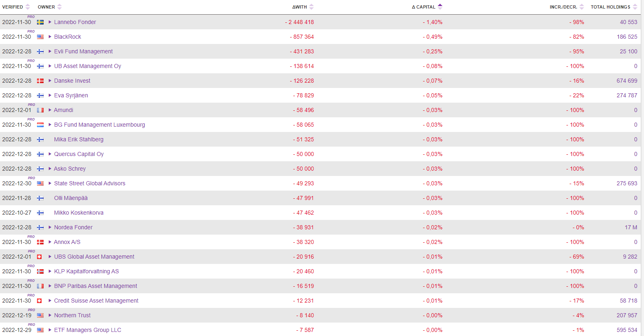Open the Evli Fund Management owner link
The width and height of the screenshot is (644, 336).
click(x=83, y=51)
